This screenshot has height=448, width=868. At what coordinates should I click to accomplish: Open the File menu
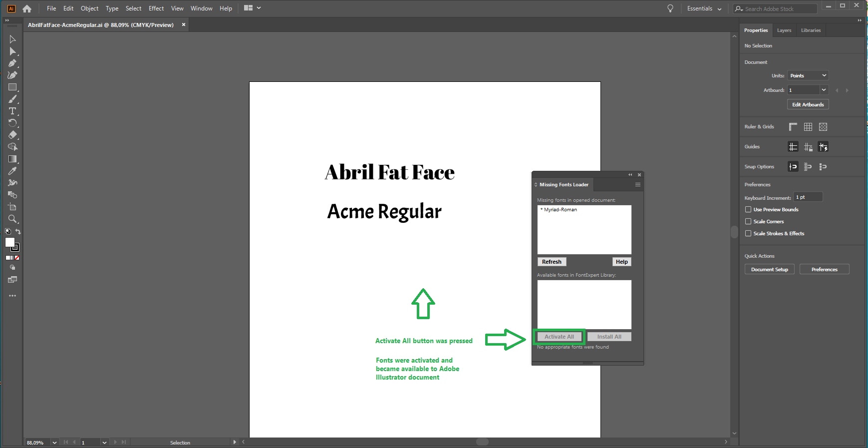(x=51, y=8)
